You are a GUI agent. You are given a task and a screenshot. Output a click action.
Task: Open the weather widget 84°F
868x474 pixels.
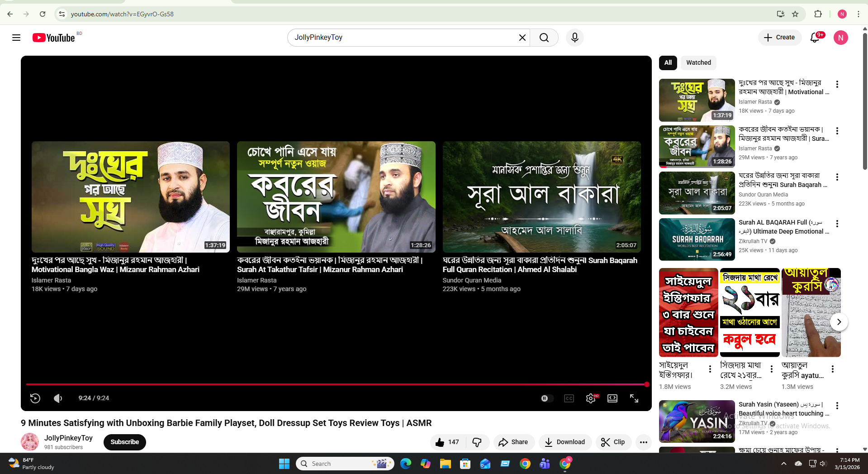point(32,464)
